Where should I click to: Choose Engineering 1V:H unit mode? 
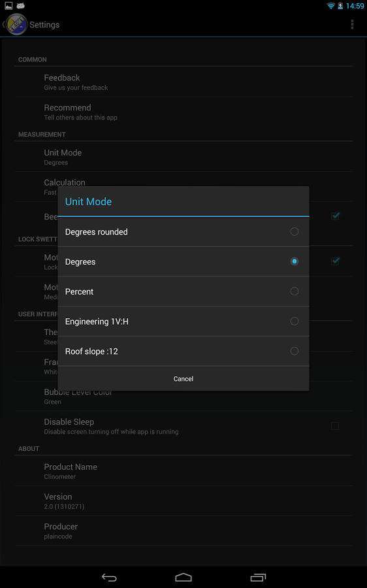[183, 321]
